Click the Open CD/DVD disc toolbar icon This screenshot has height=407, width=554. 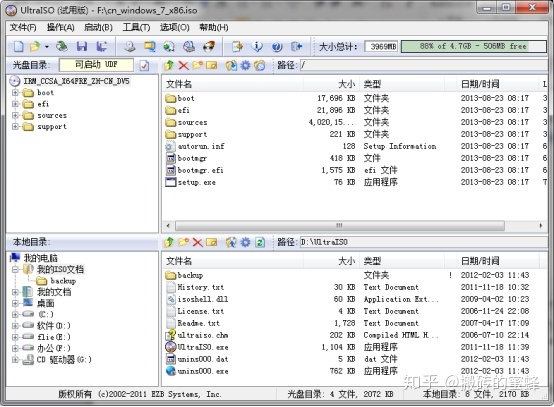(x=62, y=46)
